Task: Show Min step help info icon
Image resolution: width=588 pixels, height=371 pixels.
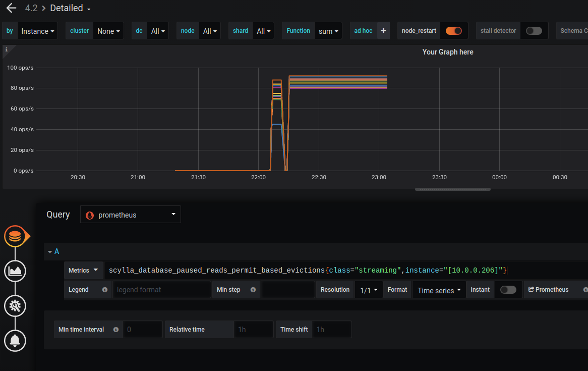Action: 253,290
